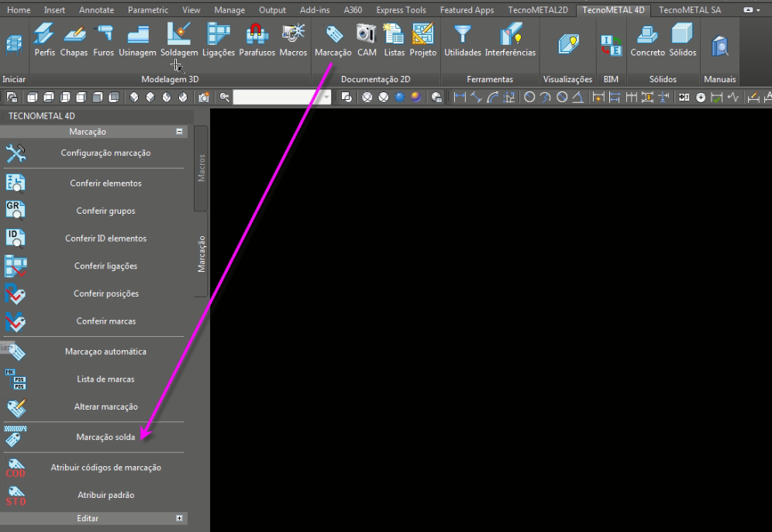Open the Furos holes tool

coord(103,40)
